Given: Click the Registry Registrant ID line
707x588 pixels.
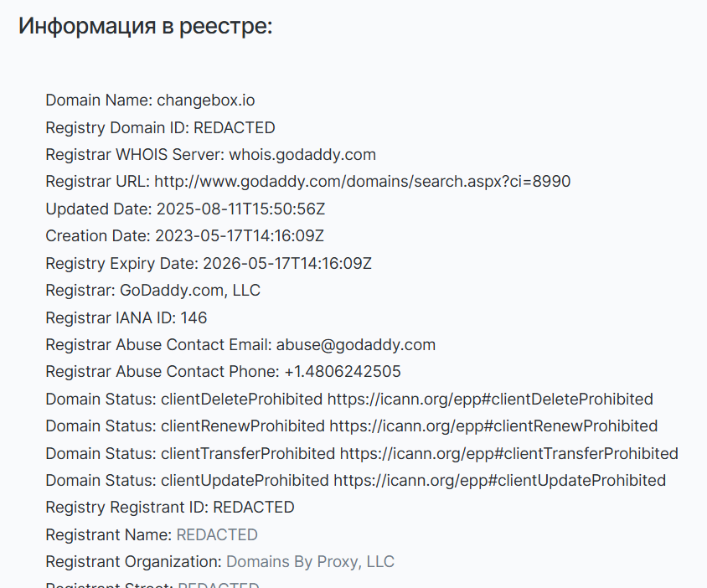Looking at the screenshot, I should [x=170, y=507].
